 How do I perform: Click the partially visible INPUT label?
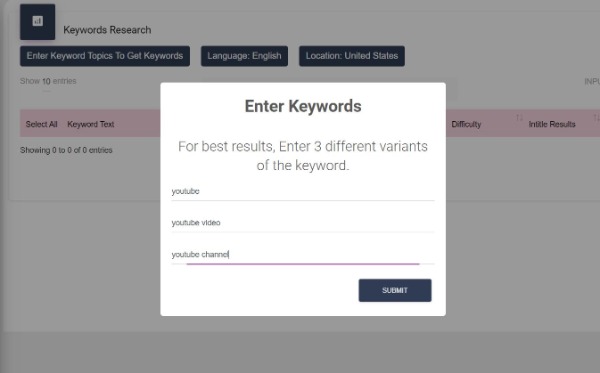[x=592, y=81]
